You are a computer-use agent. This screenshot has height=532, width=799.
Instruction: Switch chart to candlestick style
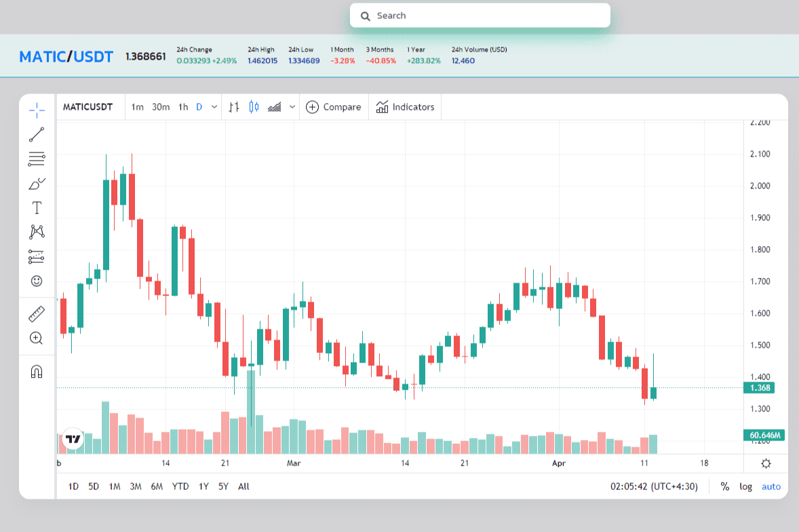click(254, 106)
